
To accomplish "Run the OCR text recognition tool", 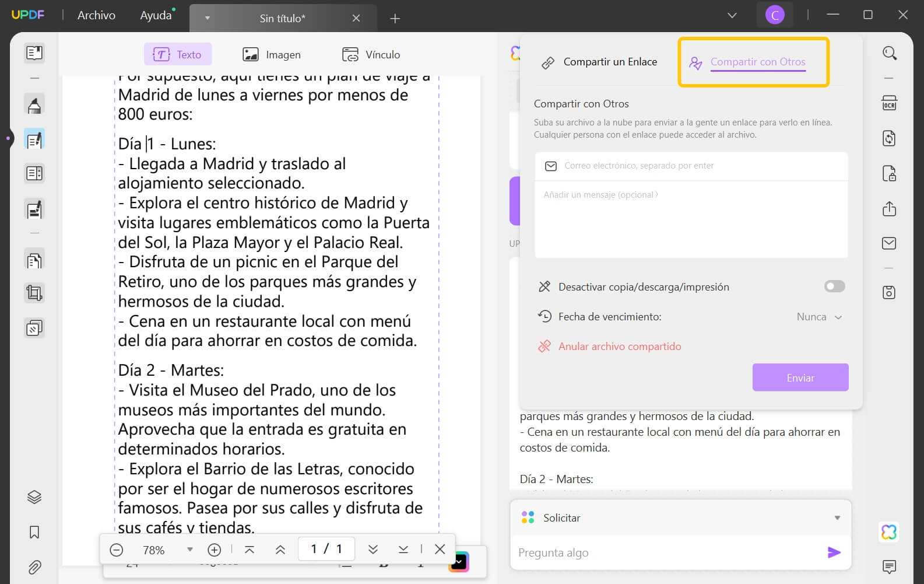I will 889,103.
